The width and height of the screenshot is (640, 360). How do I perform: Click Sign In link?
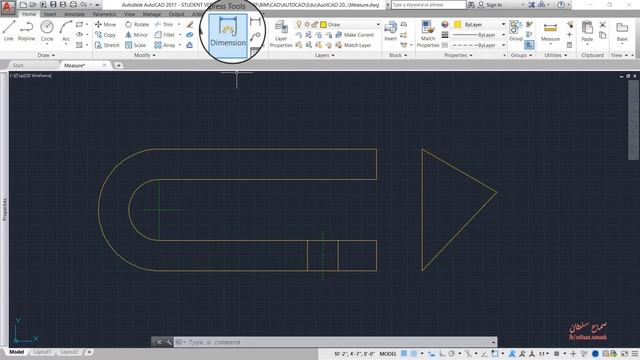tap(490, 4)
